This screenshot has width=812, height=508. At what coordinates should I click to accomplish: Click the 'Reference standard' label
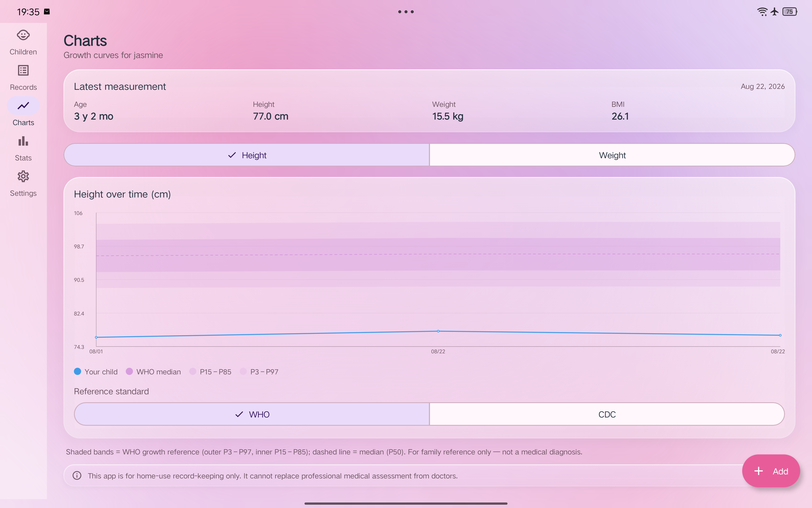tap(111, 391)
